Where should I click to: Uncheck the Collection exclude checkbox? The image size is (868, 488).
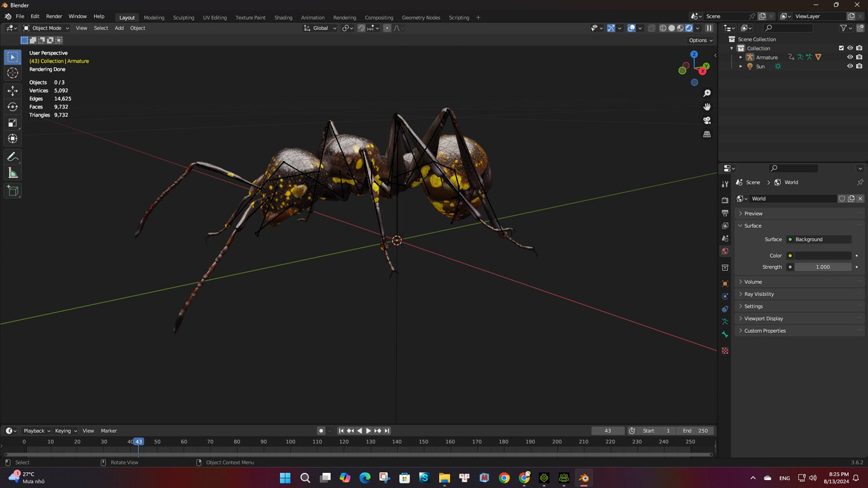coord(841,48)
